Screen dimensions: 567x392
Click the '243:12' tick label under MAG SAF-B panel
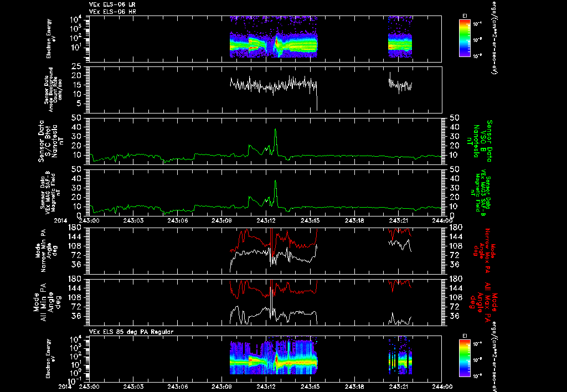(x=266, y=220)
